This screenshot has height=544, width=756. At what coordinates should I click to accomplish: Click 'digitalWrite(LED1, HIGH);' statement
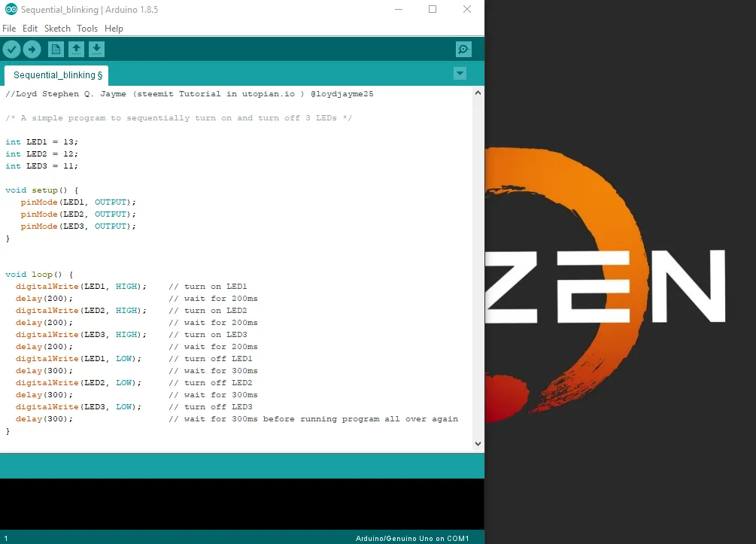[81, 287]
